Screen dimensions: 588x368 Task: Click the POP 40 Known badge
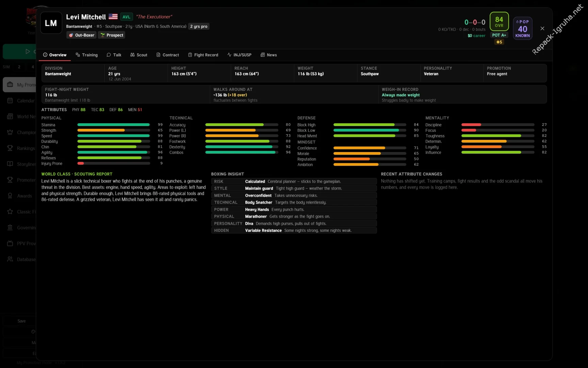[522, 28]
